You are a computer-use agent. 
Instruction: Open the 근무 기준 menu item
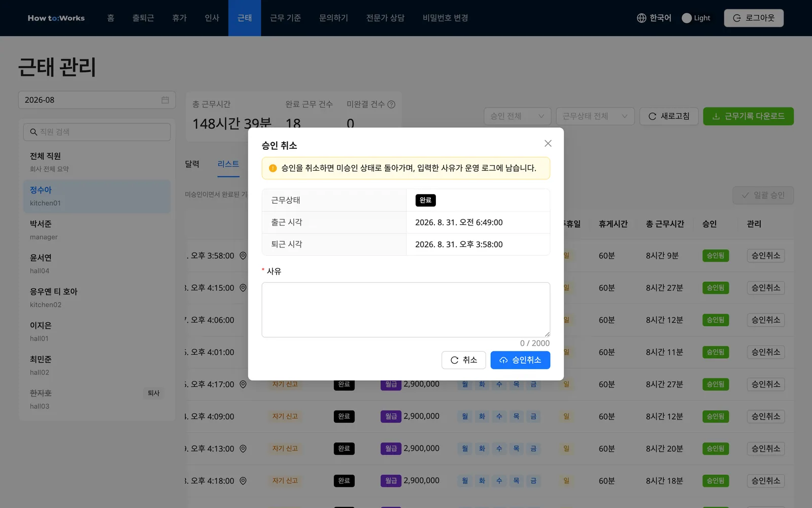coord(285,18)
